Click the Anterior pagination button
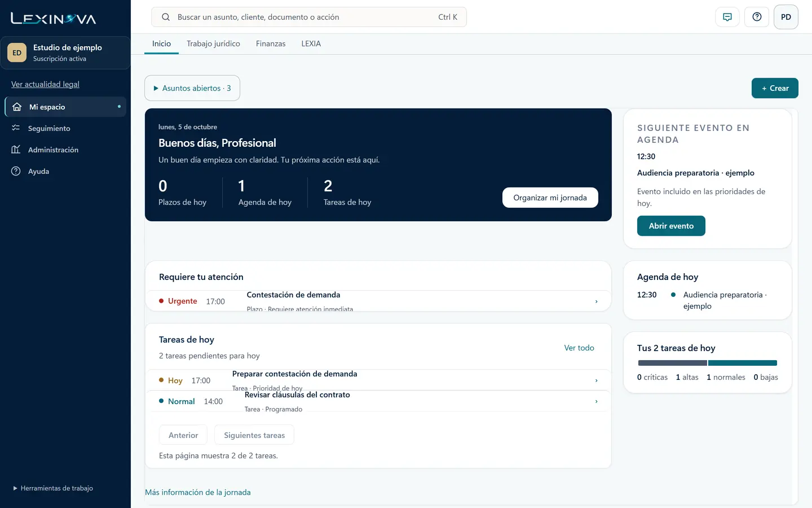The image size is (812, 508). point(183,435)
